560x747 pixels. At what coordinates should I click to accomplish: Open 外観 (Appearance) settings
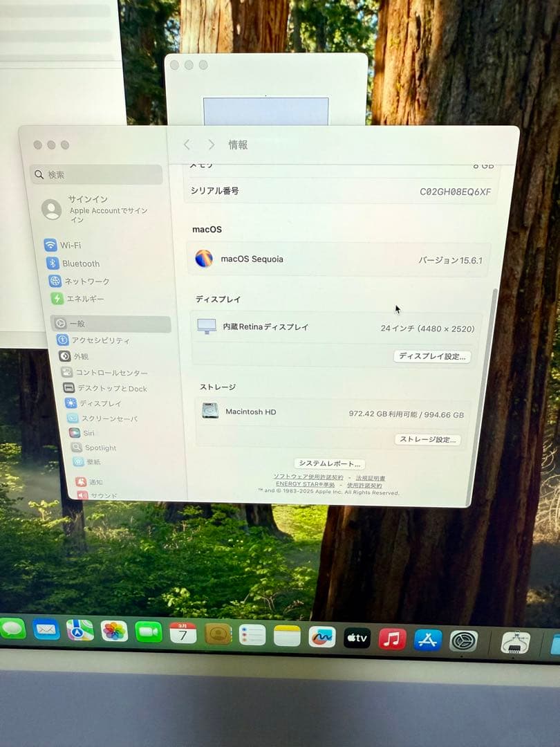[74, 356]
